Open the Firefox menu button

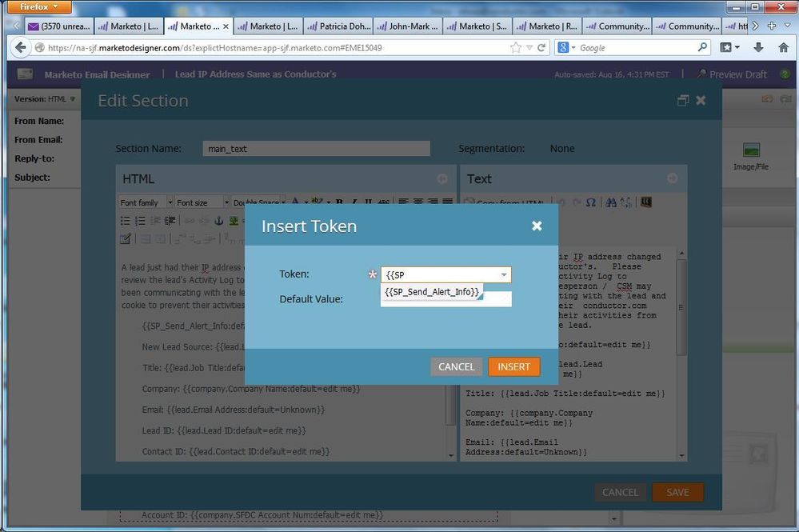pos(36,7)
